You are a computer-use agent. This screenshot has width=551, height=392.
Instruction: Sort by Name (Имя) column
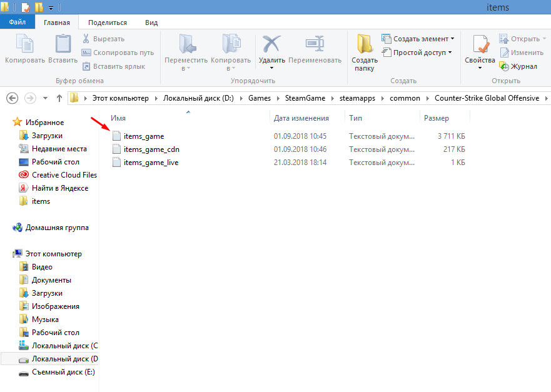click(118, 118)
